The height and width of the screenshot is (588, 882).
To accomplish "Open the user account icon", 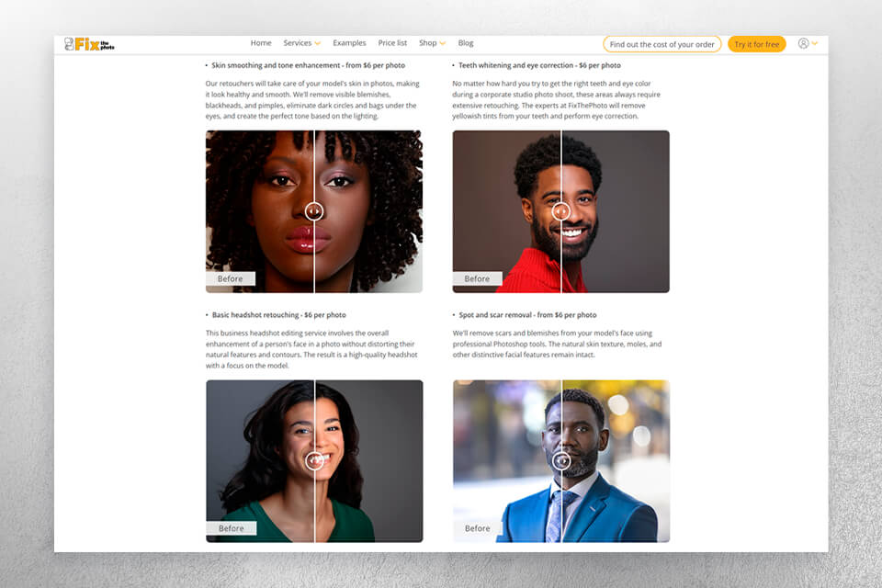I will 803,43.
